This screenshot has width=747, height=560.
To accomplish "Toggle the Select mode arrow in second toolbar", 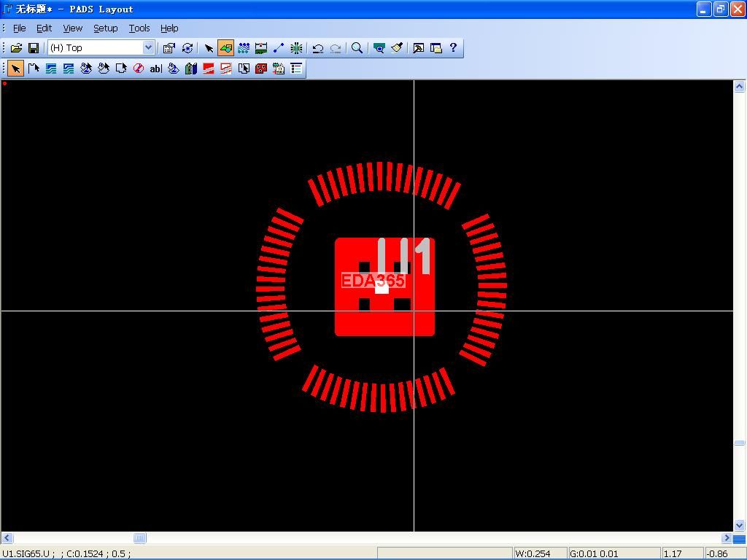I will pos(15,69).
